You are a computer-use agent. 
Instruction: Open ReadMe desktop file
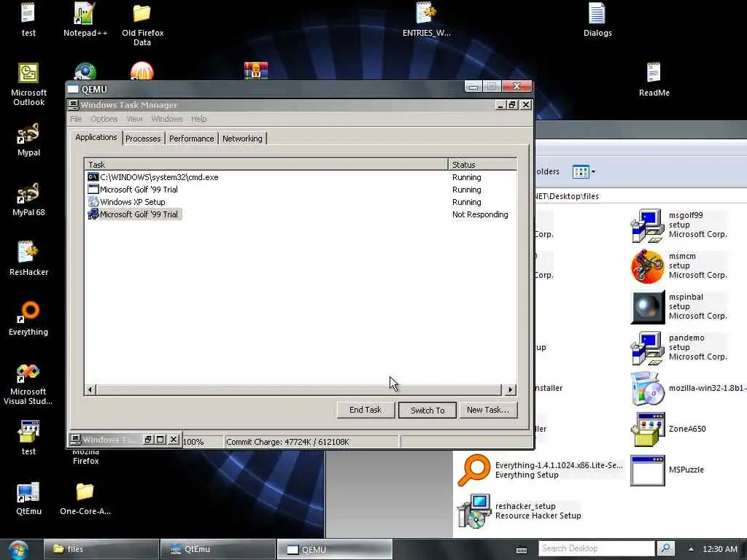click(654, 79)
